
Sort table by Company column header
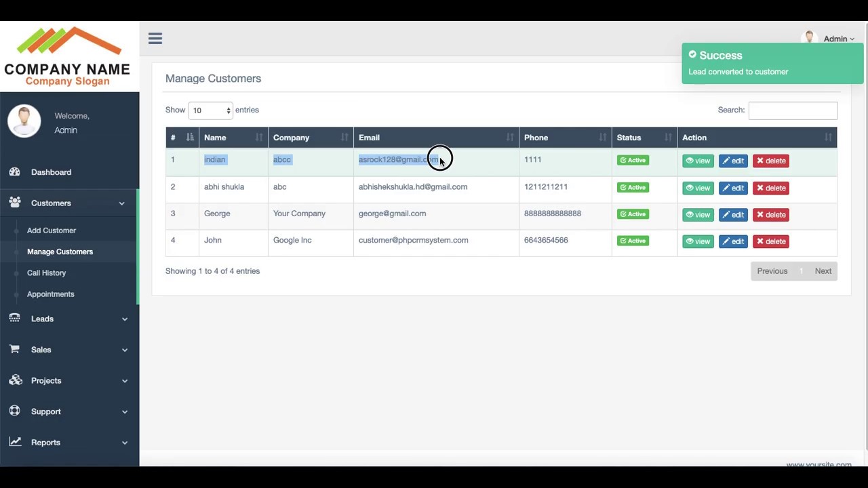coord(311,138)
